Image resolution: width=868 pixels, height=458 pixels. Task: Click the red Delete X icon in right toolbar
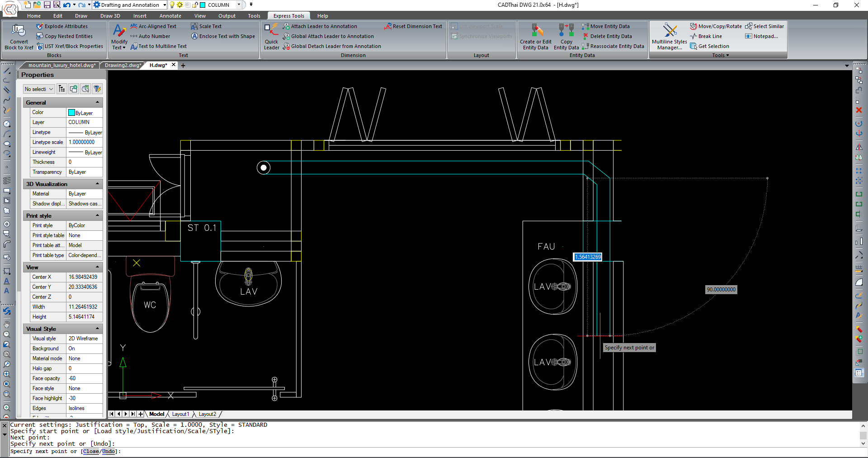pos(859,110)
